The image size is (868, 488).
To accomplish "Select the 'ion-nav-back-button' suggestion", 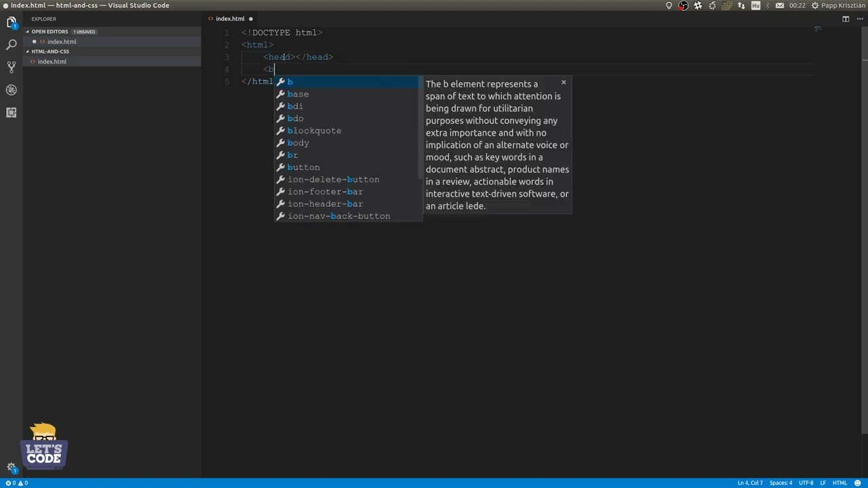I will pos(348,216).
